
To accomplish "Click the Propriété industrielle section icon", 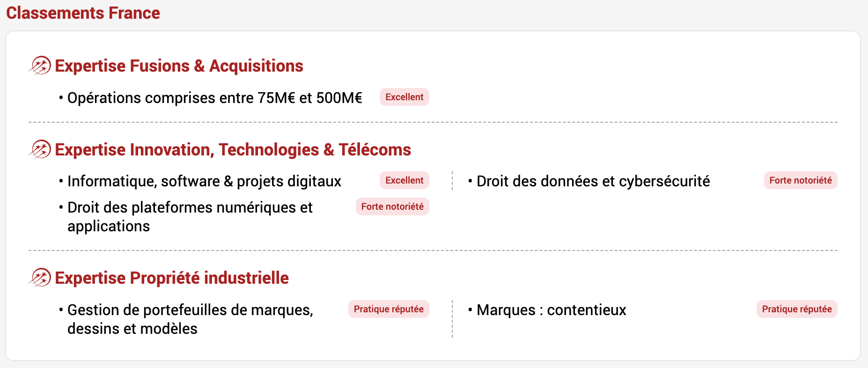I will tap(40, 278).
